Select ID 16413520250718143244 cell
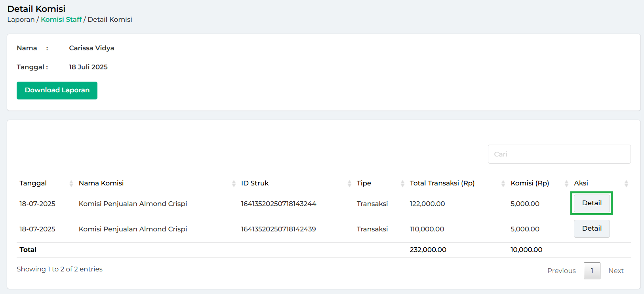 click(x=278, y=204)
